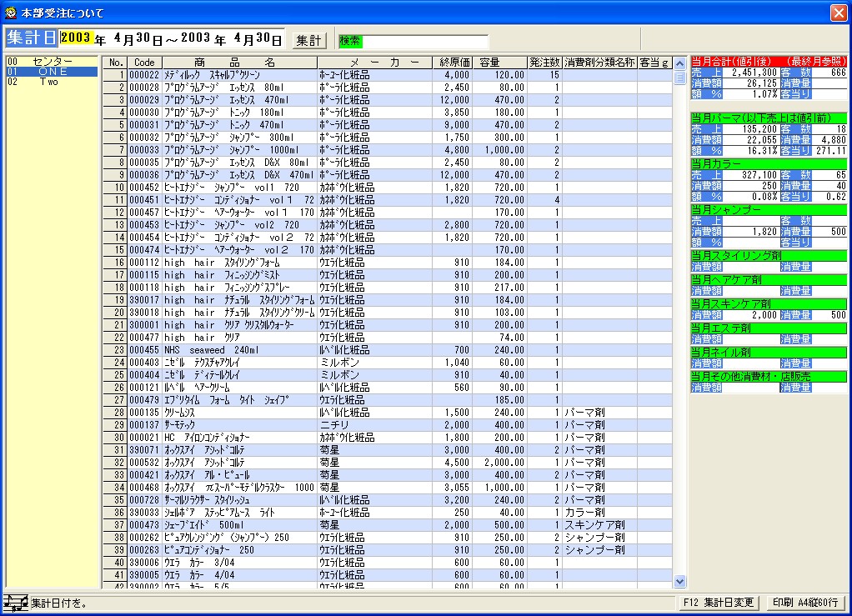Click product シェープエイド 500ml
Screen dimensions: 852x616
[x=204, y=525]
